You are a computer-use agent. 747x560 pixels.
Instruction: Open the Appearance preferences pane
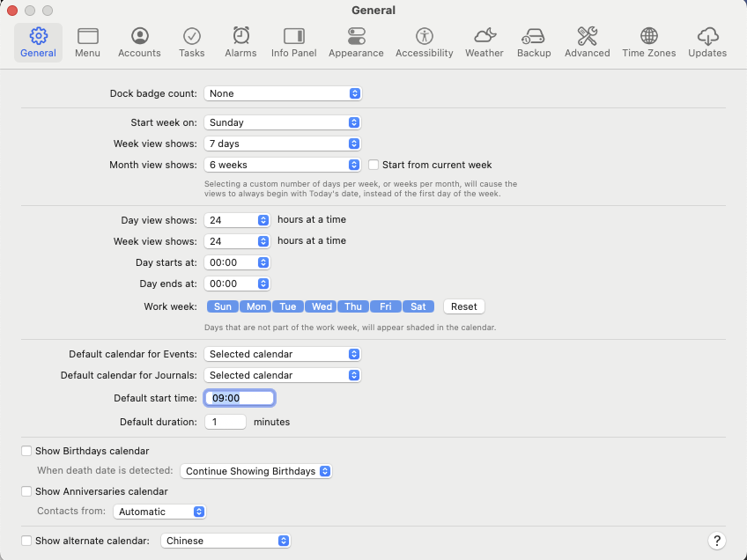pyautogui.click(x=356, y=41)
